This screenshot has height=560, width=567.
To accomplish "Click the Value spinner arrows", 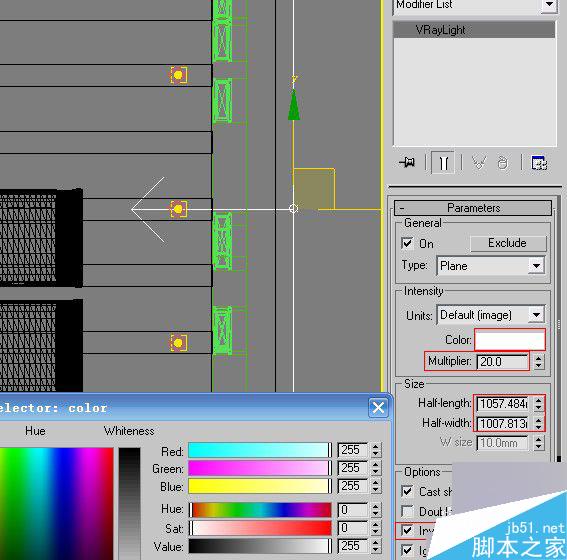I will click(376, 546).
